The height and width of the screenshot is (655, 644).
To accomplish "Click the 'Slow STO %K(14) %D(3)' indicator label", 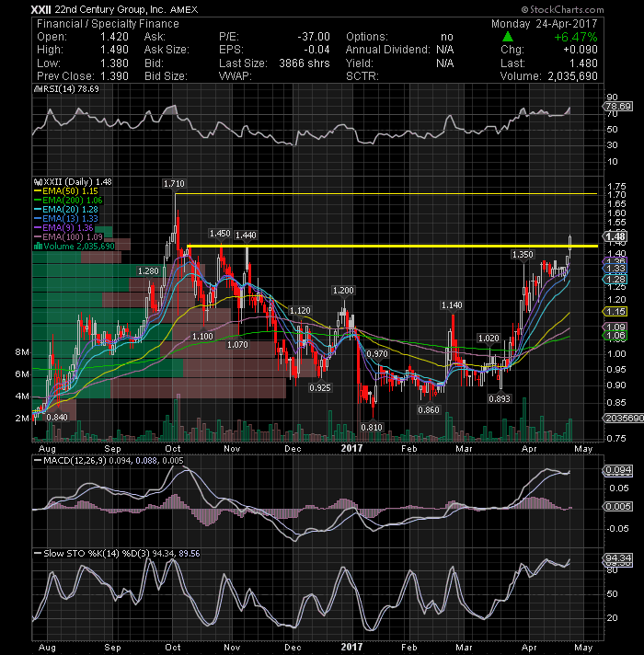I will 96,554.
